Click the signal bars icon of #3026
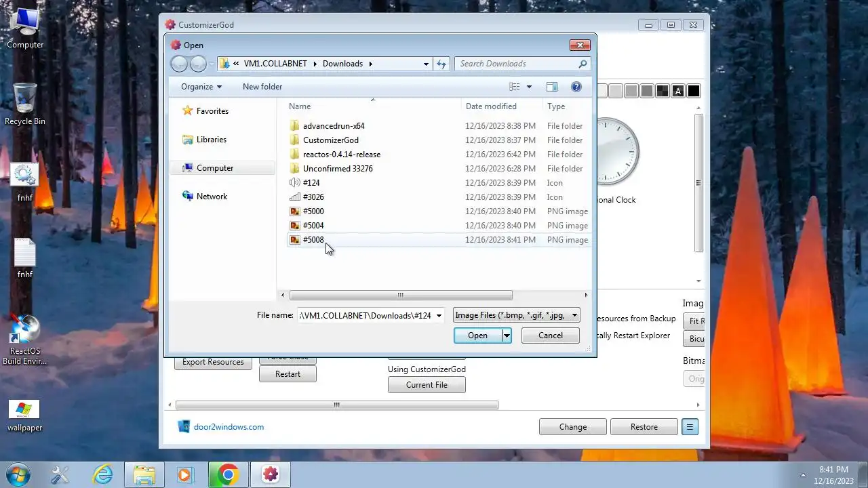Image resolution: width=868 pixels, height=488 pixels. [294, 197]
